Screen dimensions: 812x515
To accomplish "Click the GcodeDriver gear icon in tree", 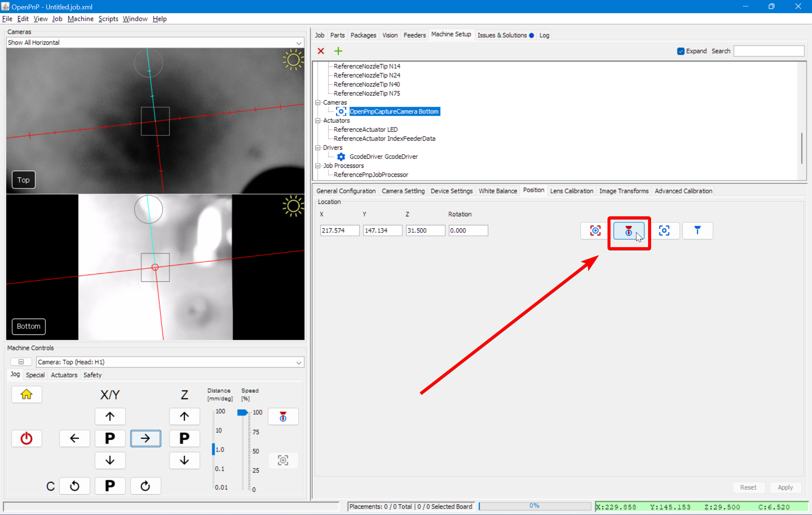I will pos(341,156).
